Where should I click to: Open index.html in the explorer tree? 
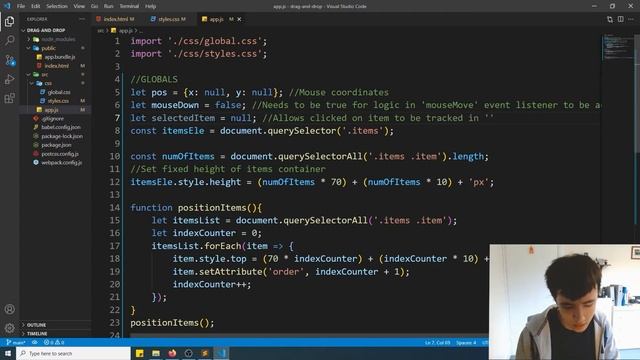point(57,66)
